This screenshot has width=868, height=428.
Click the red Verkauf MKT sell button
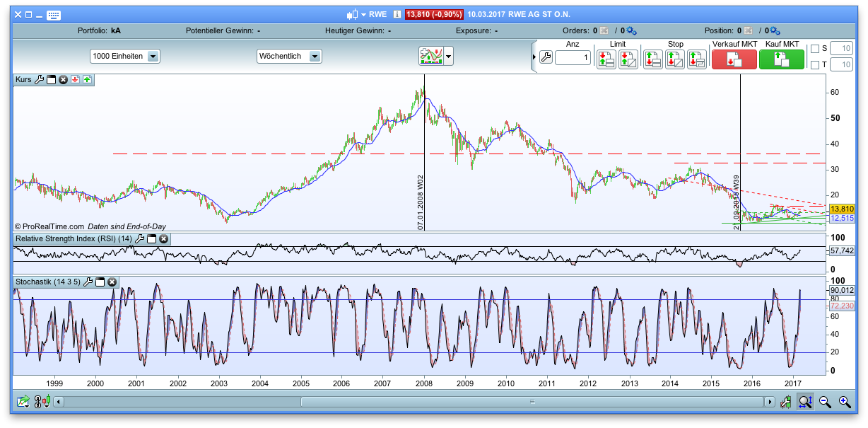coord(734,59)
